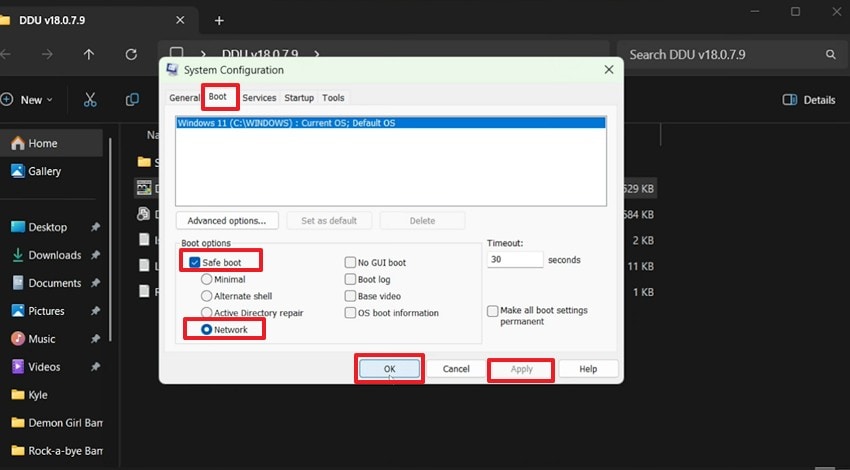Click the pin icon beside Downloads

(95, 255)
